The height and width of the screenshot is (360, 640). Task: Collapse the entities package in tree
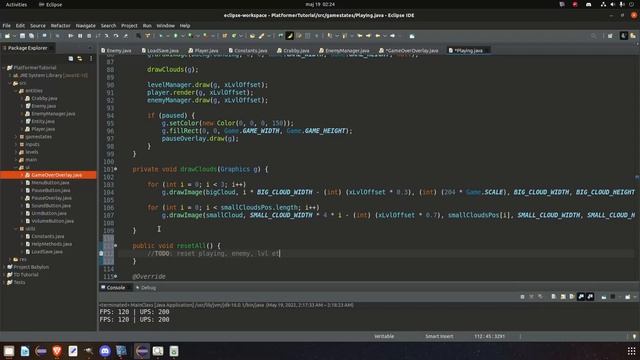[x=16, y=91]
